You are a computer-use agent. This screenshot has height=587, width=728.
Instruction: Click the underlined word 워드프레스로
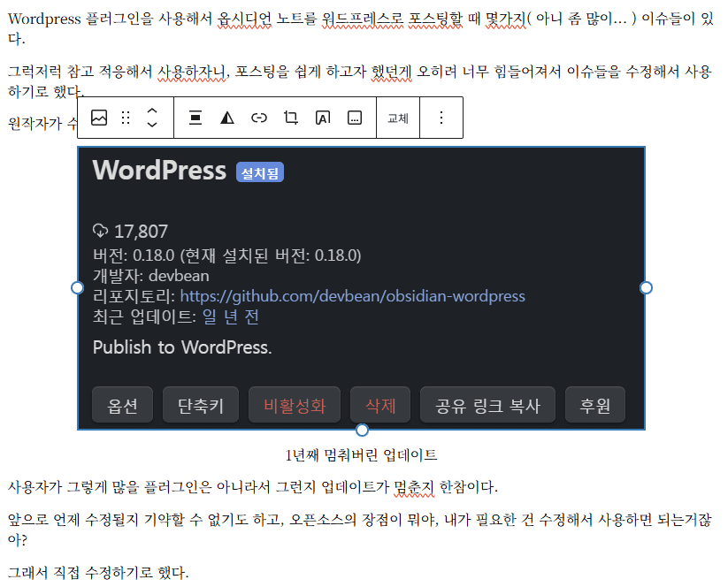click(363, 19)
